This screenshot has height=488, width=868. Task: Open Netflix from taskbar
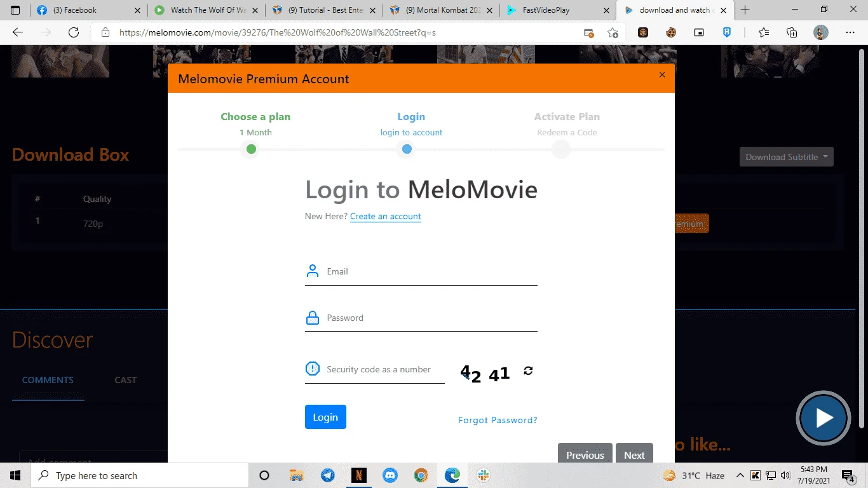[359, 475]
